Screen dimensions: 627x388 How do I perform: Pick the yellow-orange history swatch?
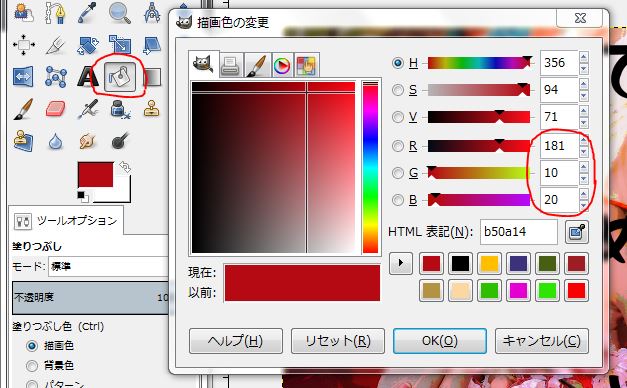489,264
